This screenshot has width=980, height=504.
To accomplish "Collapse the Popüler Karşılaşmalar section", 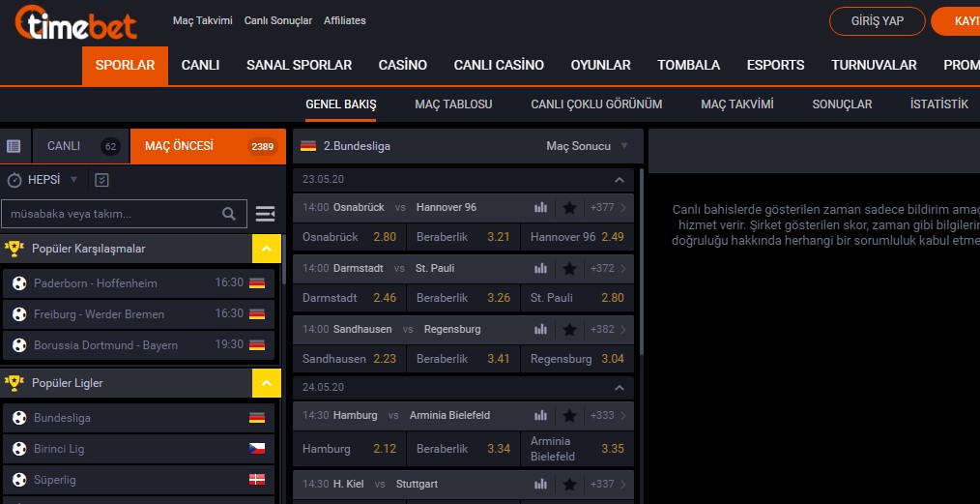I will coord(267,249).
